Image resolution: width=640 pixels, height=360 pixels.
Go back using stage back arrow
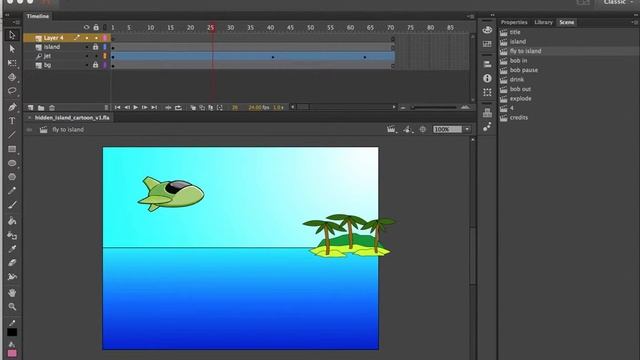29,130
